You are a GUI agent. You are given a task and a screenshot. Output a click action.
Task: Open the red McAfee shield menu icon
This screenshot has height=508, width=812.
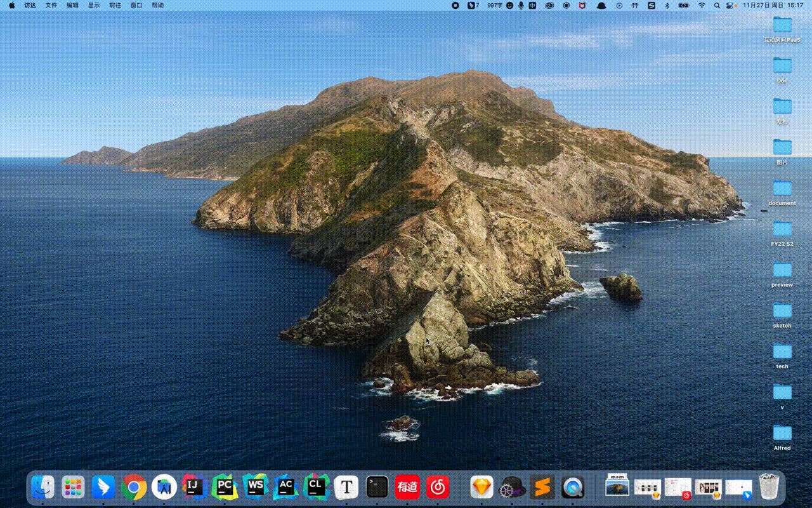pyautogui.click(x=582, y=5)
